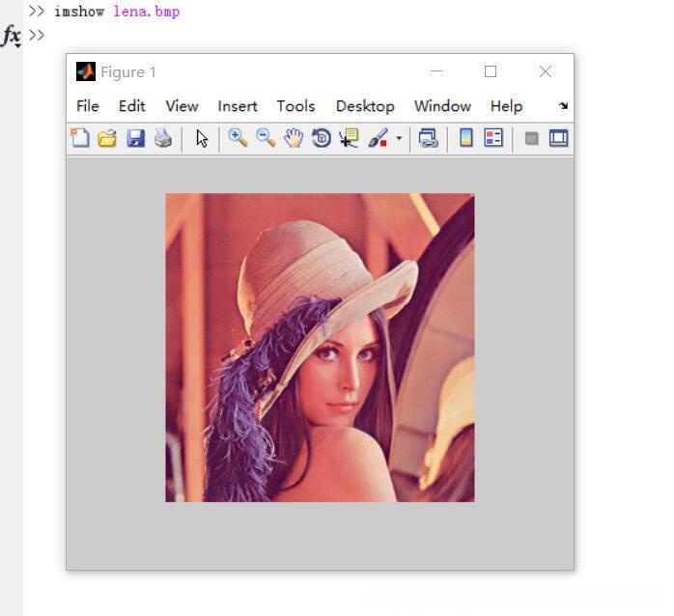Close the Figure 1 window

546,71
